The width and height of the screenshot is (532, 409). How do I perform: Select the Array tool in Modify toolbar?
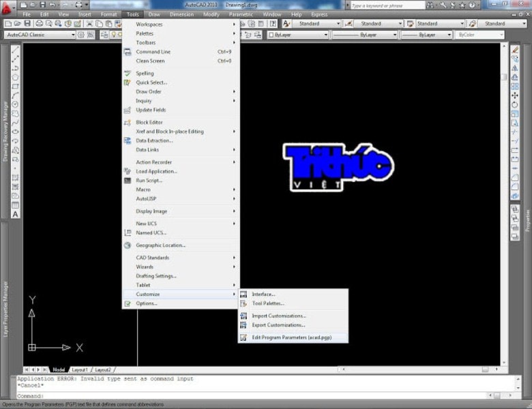[x=515, y=87]
